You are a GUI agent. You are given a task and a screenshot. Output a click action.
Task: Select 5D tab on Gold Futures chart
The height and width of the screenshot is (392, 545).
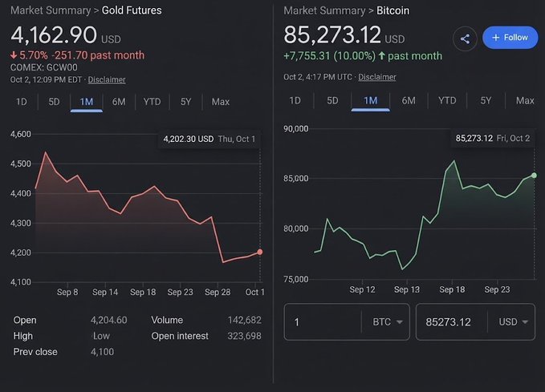54,102
